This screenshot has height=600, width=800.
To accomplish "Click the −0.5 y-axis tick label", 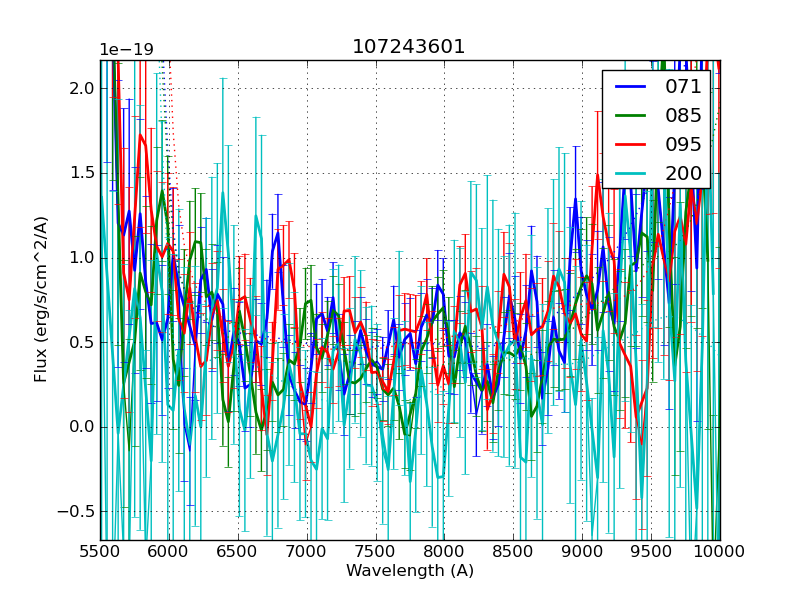I will click(77, 511).
